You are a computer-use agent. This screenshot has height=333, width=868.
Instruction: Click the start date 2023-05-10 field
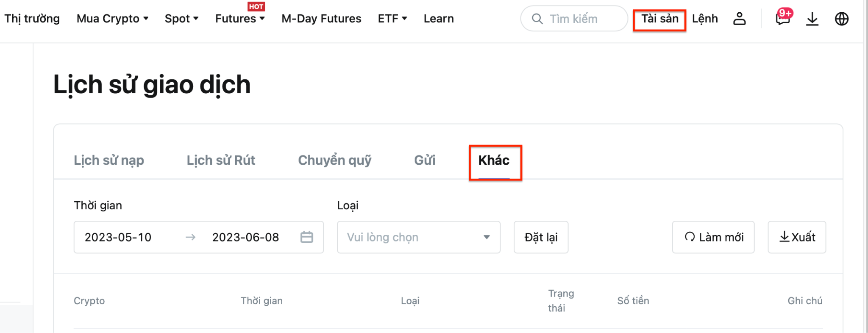(x=118, y=237)
